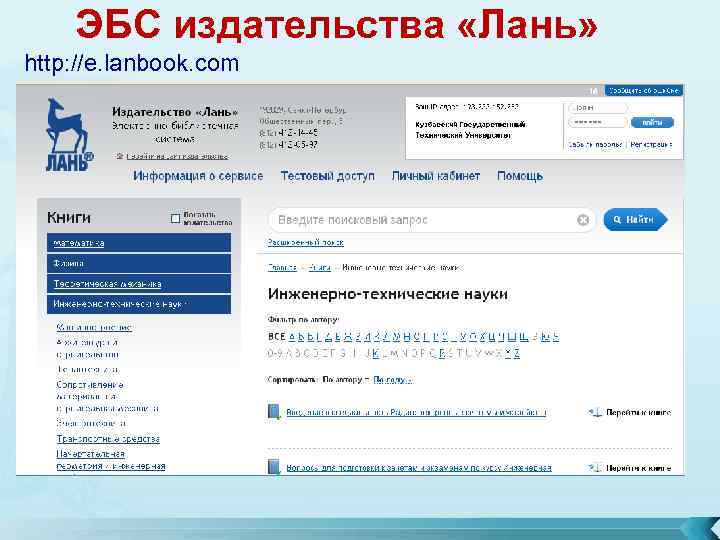Click the arrow icon beside the first 'Перейти к книге'
The image size is (720, 540).
[596, 412]
